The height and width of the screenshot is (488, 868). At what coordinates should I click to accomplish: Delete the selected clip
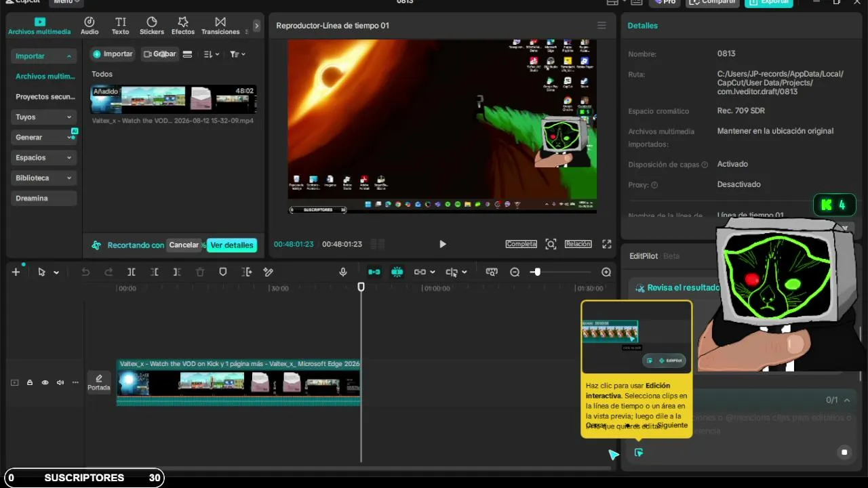tap(200, 272)
